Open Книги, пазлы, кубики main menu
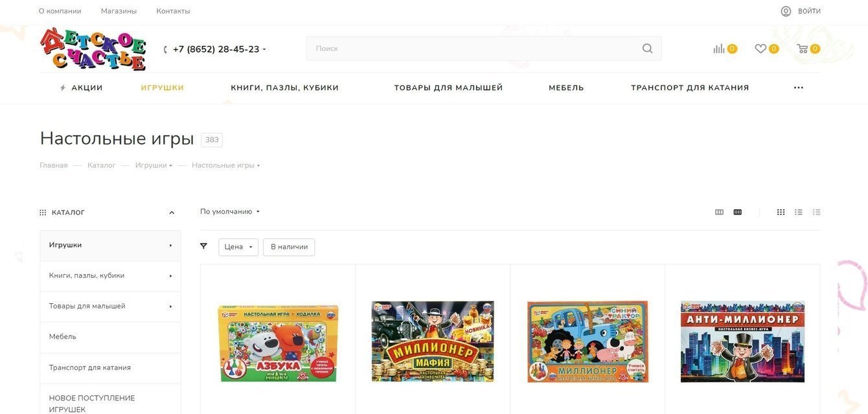 tap(285, 87)
